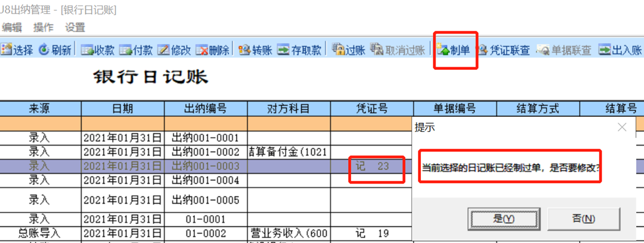Click voucher number 记 19
Viewport: 644px width, 243px height.
coord(373,234)
